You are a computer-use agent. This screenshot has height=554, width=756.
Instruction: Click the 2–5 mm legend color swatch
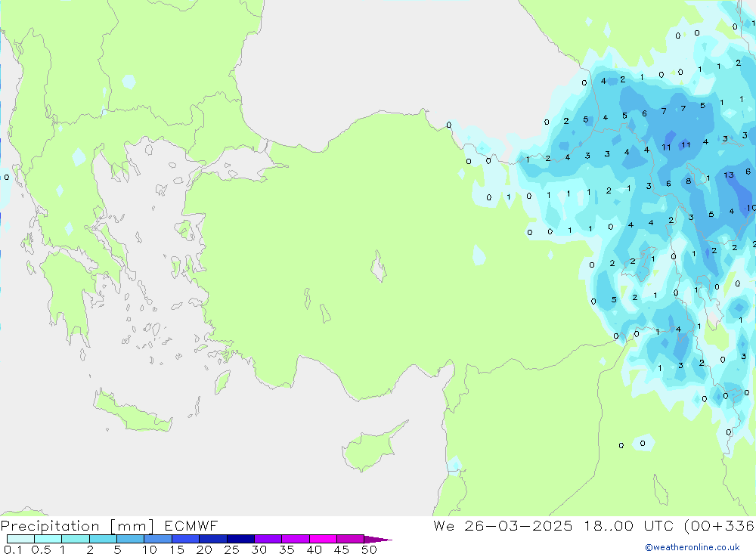[x=103, y=539]
